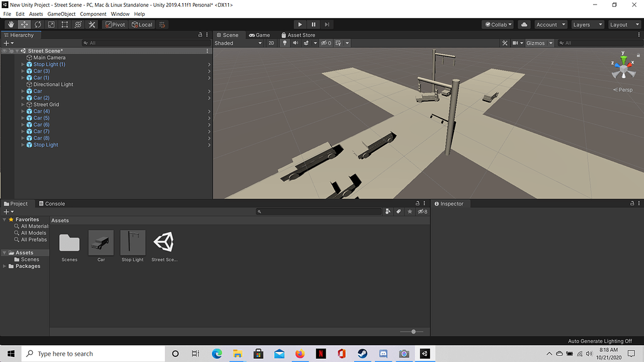
Task: Open the GameObject menu
Action: click(x=61, y=13)
